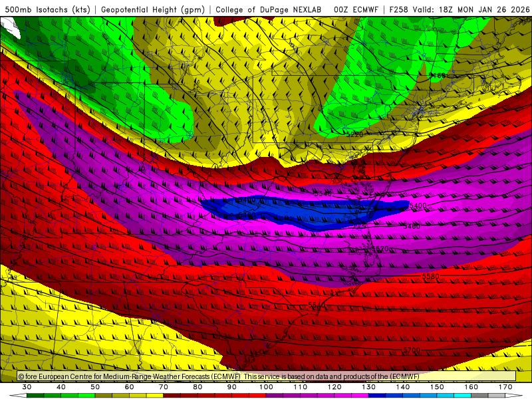
Task: Click 'College of DuPage NEXLAB' in header
Action: click(269, 9)
